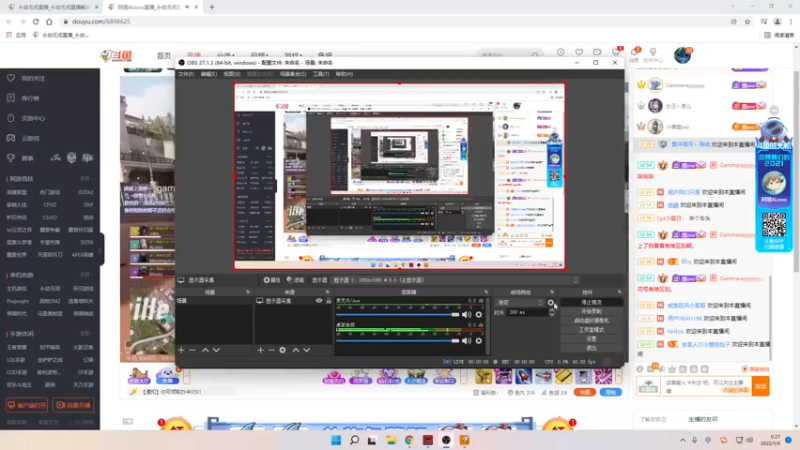Viewport: 800px width, 450px height.
Task: Click source Filters button in OBS toolbar
Action: pyautogui.click(x=295, y=280)
